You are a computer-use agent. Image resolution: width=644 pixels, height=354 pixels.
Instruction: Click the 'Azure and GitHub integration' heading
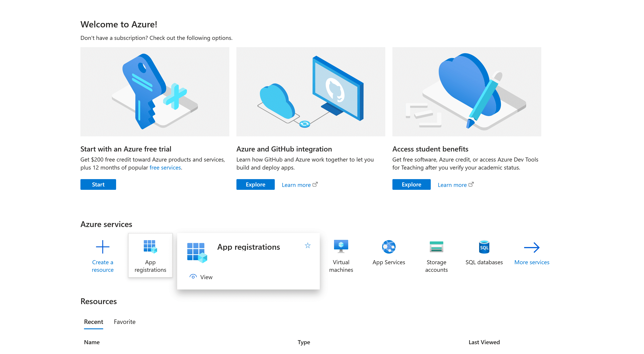pos(284,149)
